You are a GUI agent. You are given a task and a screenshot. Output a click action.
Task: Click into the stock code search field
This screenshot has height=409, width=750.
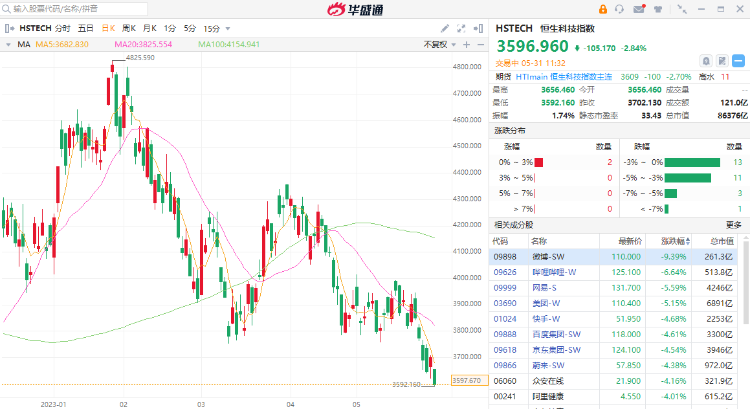coord(74,9)
